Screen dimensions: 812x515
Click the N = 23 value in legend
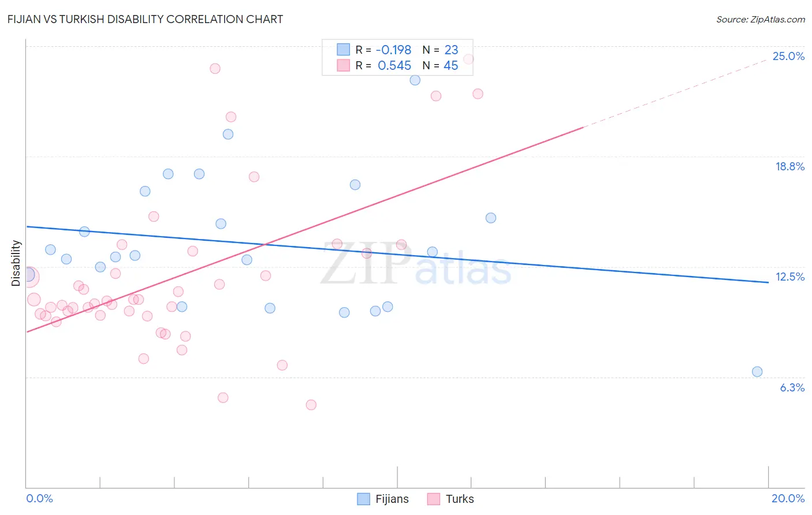[x=440, y=50]
